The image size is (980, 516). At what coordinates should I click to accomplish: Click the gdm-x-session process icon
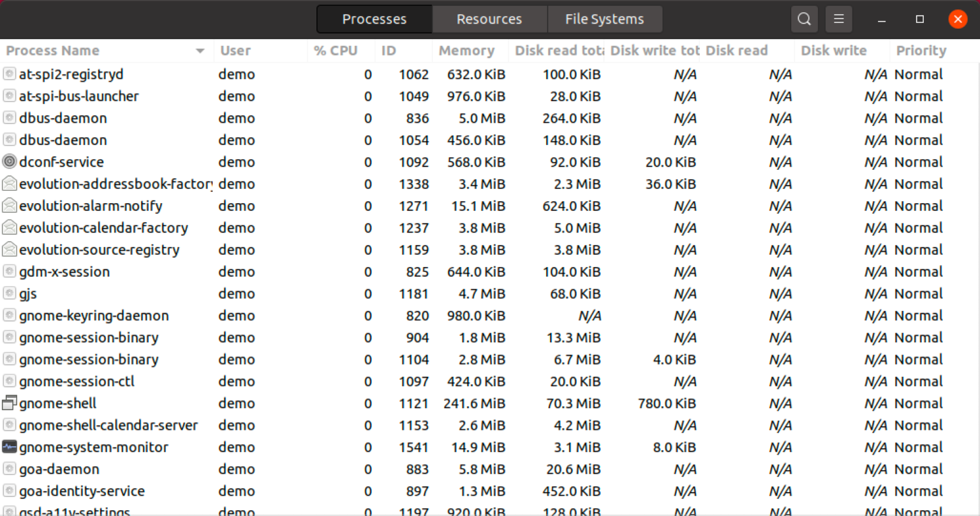click(9, 271)
